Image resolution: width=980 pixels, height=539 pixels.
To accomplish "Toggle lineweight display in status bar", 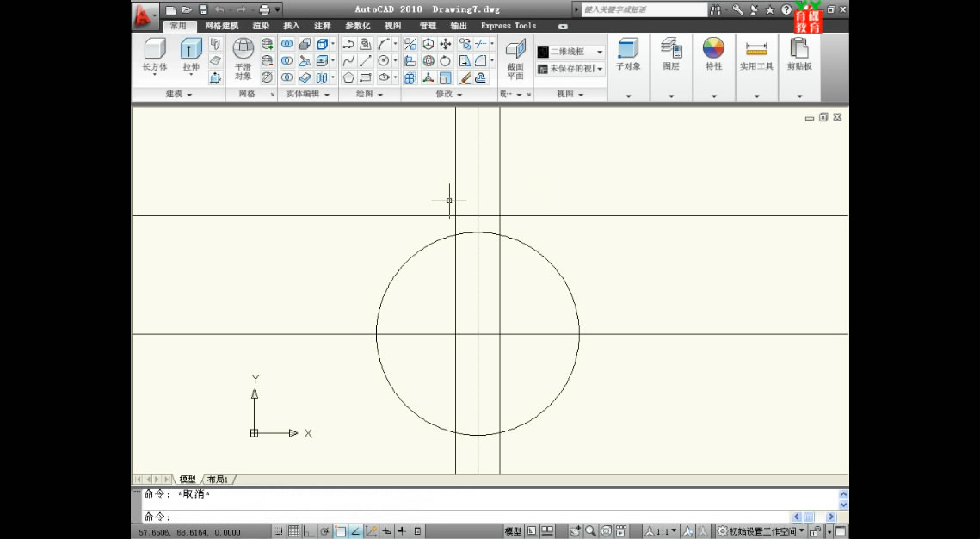I will click(402, 531).
